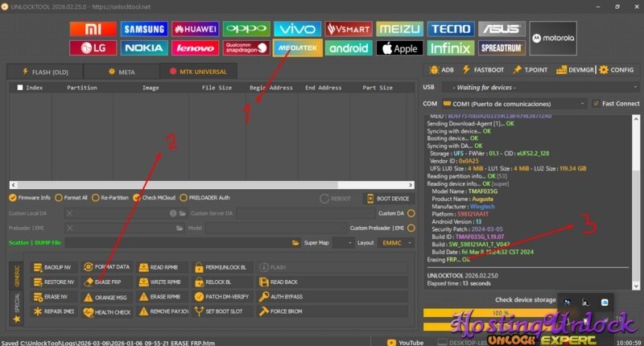Enable the Re-Partition option
This screenshot has height=346, width=644.
(110, 197)
